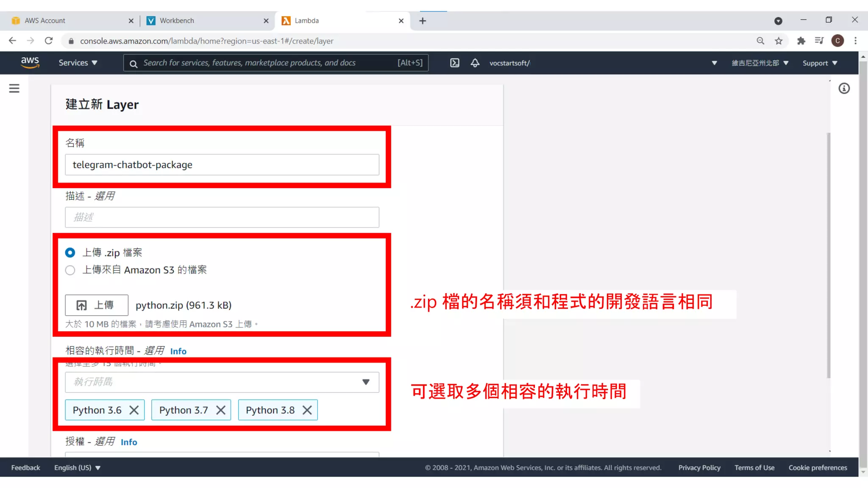The image size is (868, 488).
Task: Open the AWS home logo
Action: click(30, 63)
